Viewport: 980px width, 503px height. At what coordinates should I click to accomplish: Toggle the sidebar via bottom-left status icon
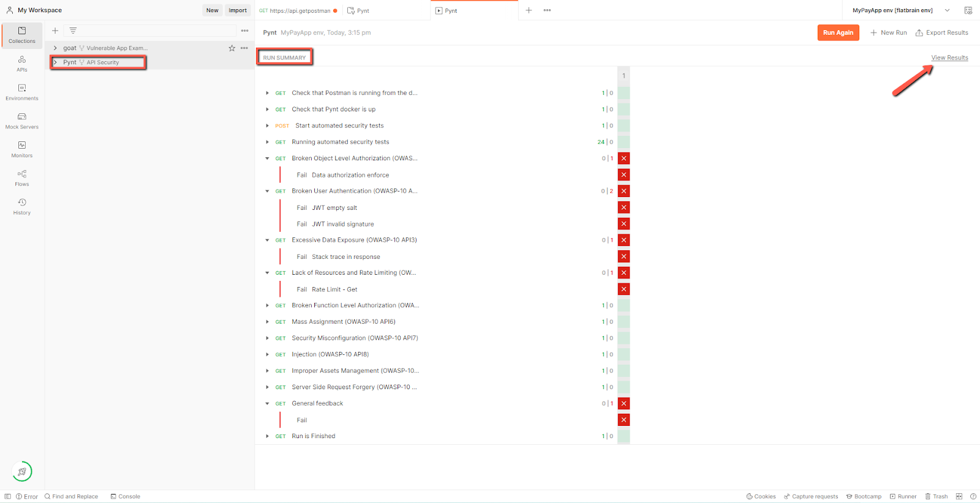pyautogui.click(x=7, y=496)
